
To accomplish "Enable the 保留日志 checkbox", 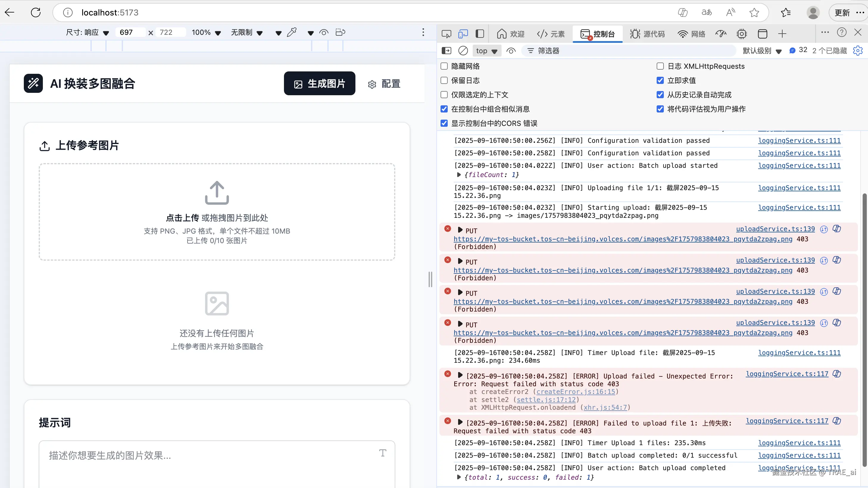I will [444, 80].
